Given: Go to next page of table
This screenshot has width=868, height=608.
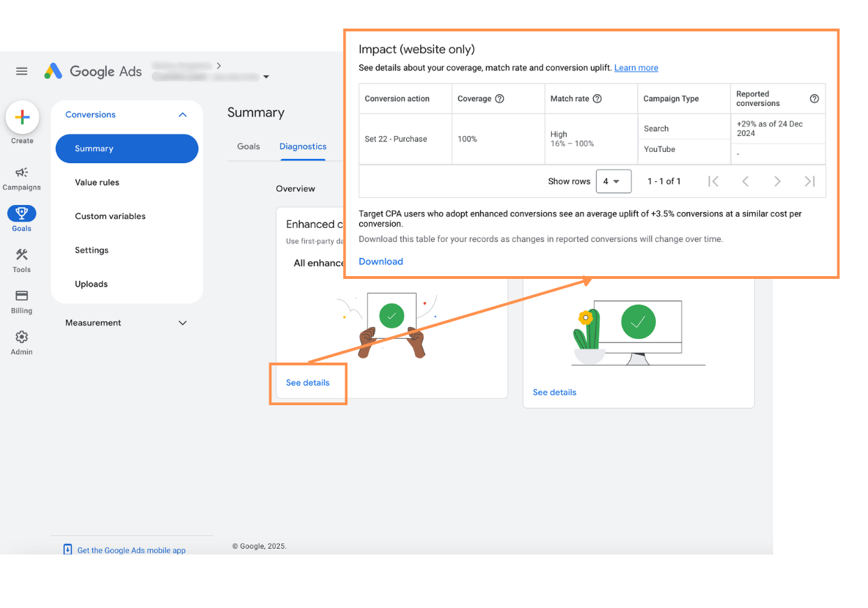Looking at the screenshot, I should [x=777, y=181].
